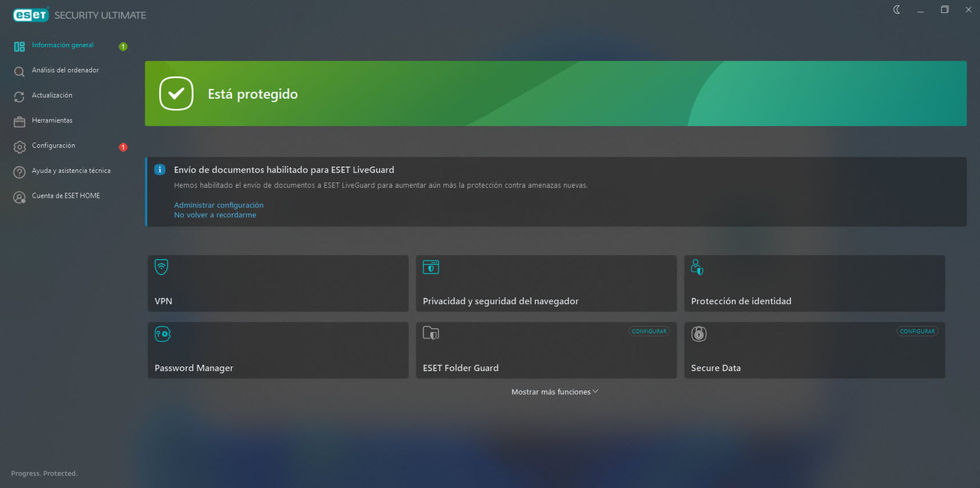Screen dimensions: 980x488
Task: Click CONFIGURAR on ESET Folder Guard tile
Action: point(649,332)
